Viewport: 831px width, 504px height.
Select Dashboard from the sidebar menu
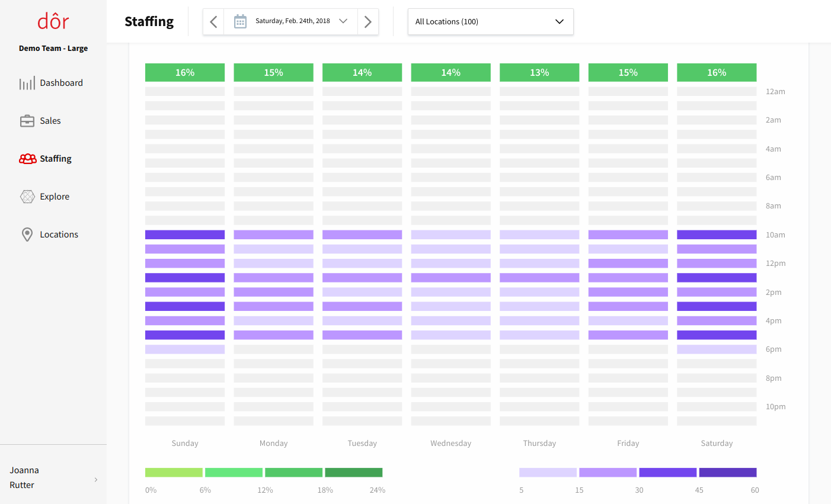click(x=62, y=82)
